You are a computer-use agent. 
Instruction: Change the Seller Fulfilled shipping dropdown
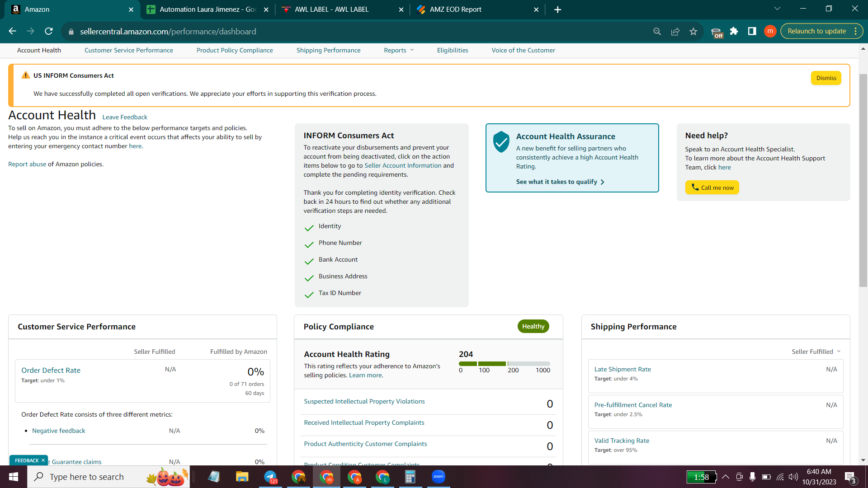pyautogui.click(x=816, y=352)
